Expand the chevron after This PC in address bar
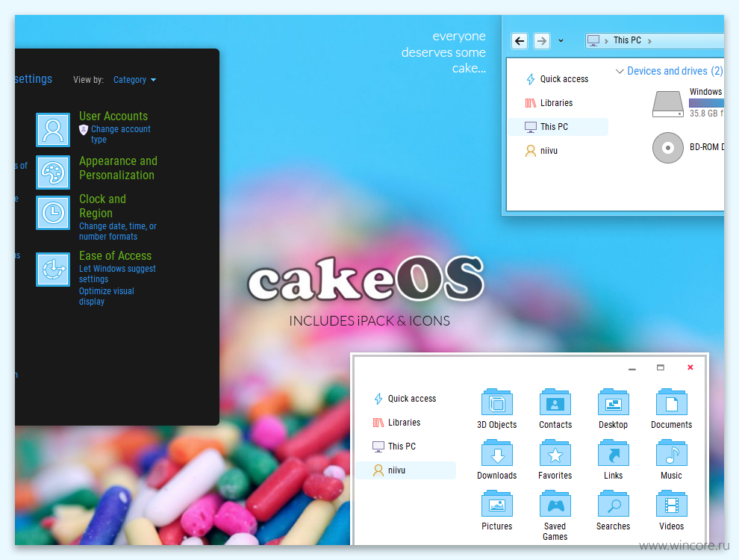Viewport: 739px width, 560px height. point(649,41)
